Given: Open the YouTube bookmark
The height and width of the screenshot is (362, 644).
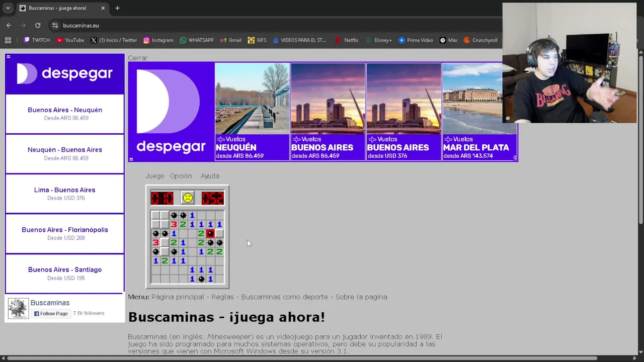Looking at the screenshot, I should pyautogui.click(x=70, y=40).
